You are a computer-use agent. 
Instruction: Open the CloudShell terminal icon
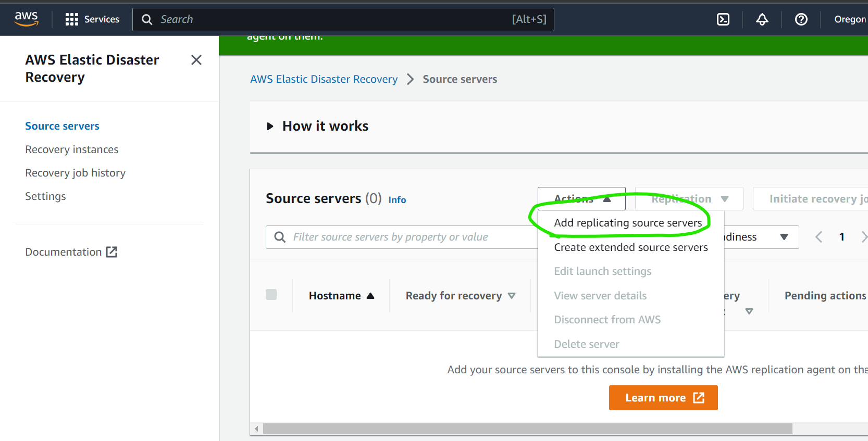click(x=723, y=19)
